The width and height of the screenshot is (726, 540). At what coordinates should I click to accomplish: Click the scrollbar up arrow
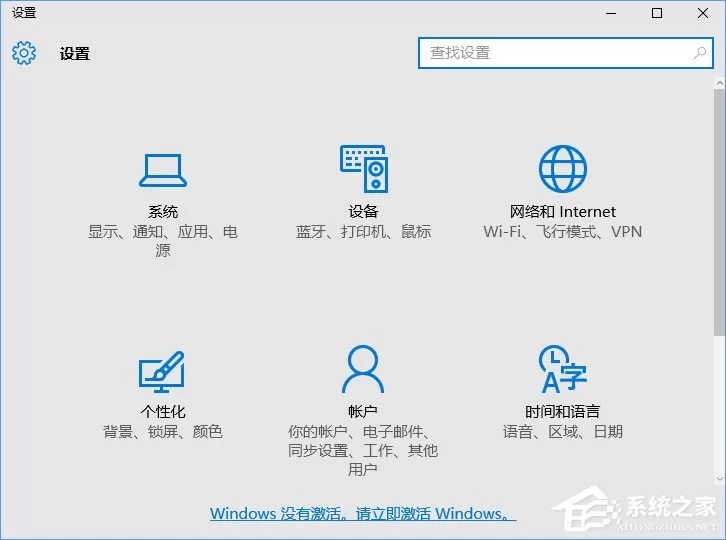pos(719,83)
